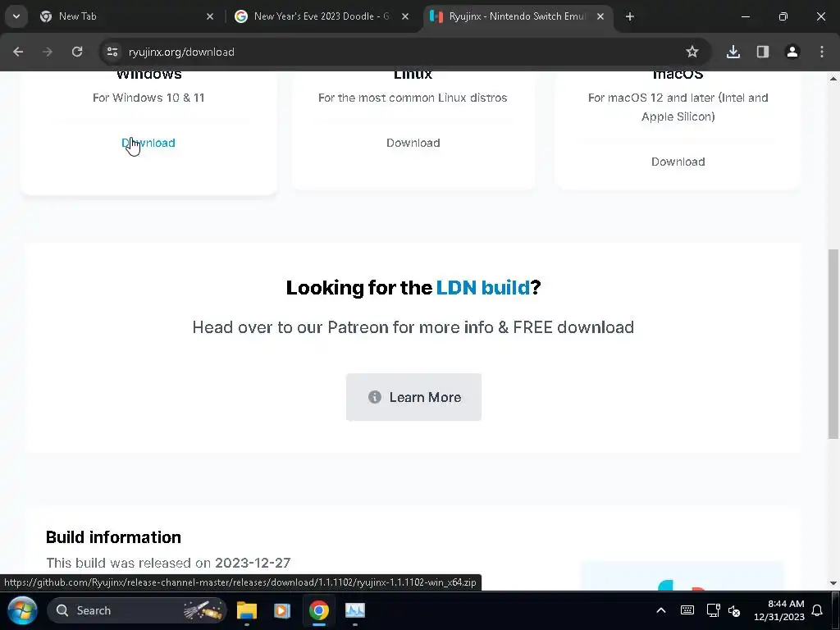
Task: Open File Explorer from the taskbar
Action: pos(247,610)
